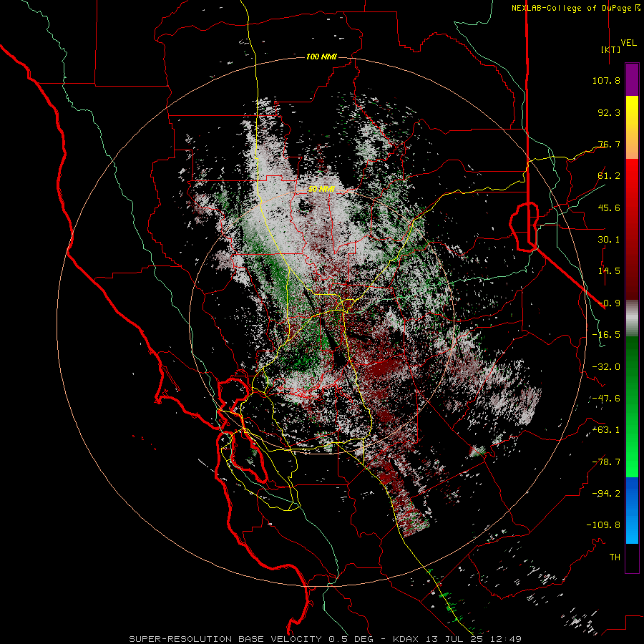644x644 pixels.
Task: Select the 92.3 scale label
Action: [x=609, y=112]
